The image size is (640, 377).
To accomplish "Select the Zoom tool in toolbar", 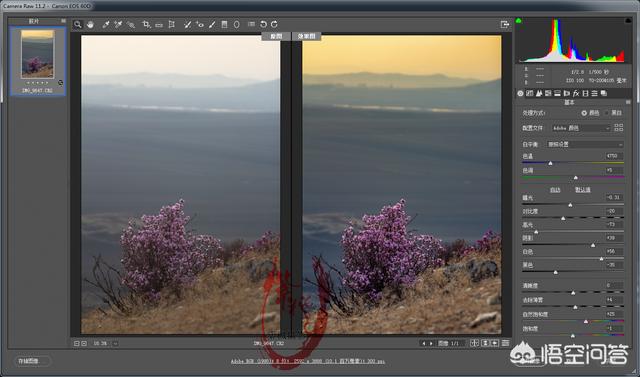I will pos(78,24).
